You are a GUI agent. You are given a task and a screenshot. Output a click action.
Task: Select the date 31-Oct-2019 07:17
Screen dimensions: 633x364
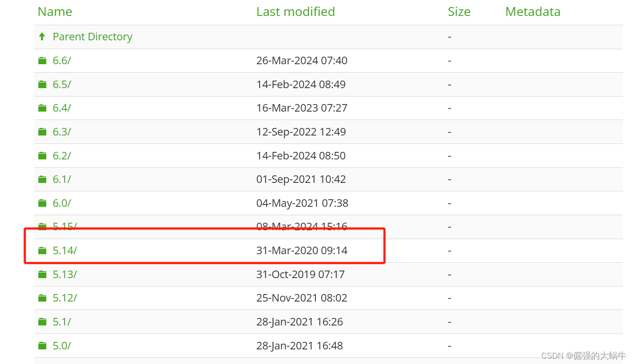point(300,275)
